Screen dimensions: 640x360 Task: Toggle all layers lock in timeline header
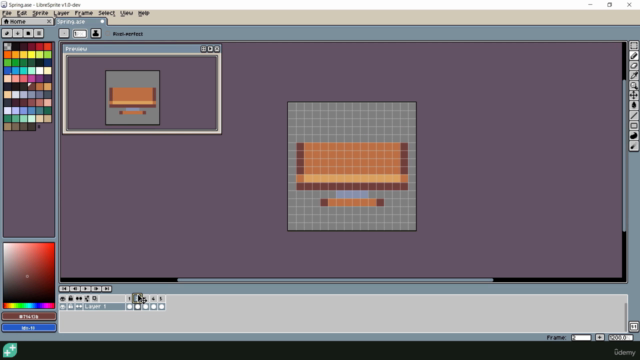[71, 298]
